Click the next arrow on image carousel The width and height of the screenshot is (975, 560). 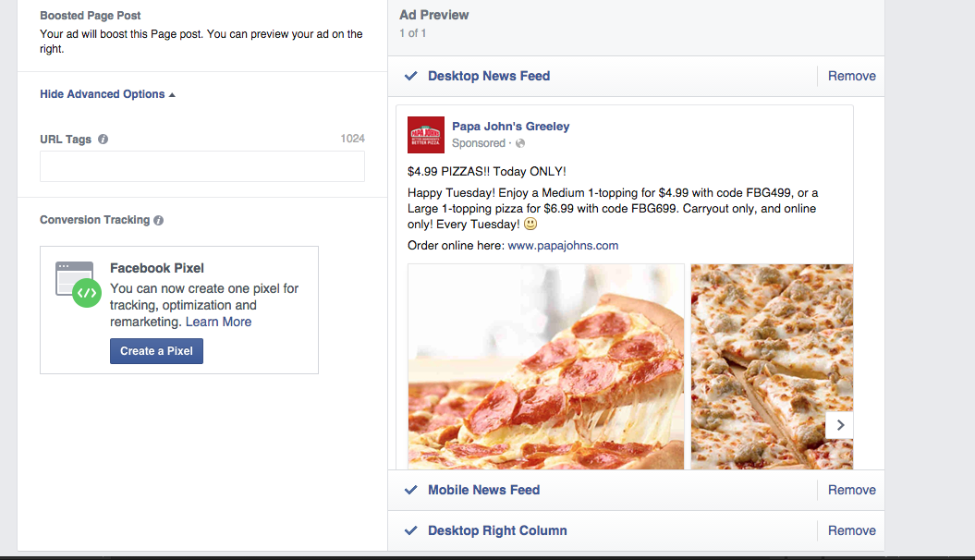839,425
